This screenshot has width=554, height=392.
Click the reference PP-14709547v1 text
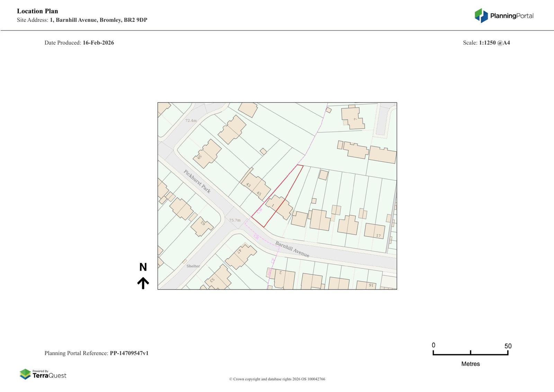pyautogui.click(x=129, y=353)
